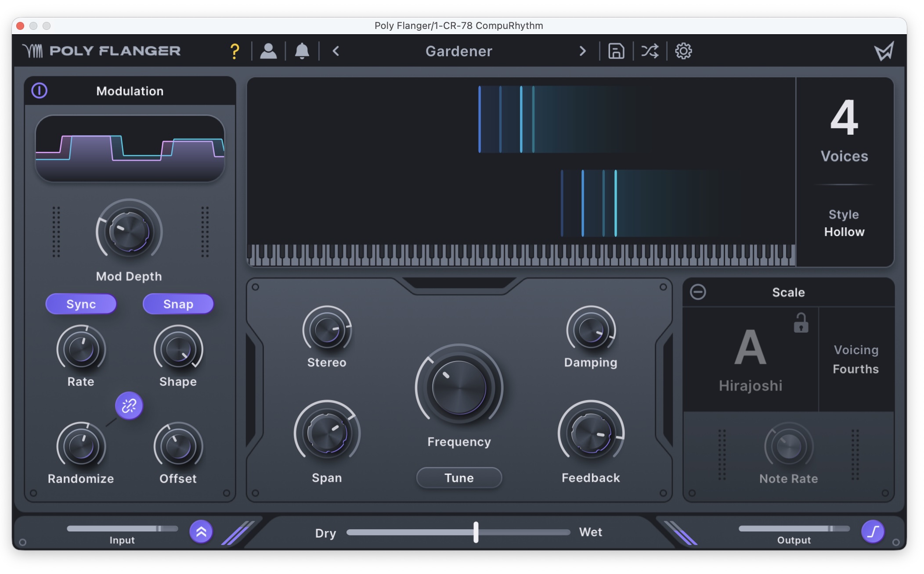This screenshot has height=574, width=924.
Task: Toggle the Modulation power button
Action: tap(40, 91)
